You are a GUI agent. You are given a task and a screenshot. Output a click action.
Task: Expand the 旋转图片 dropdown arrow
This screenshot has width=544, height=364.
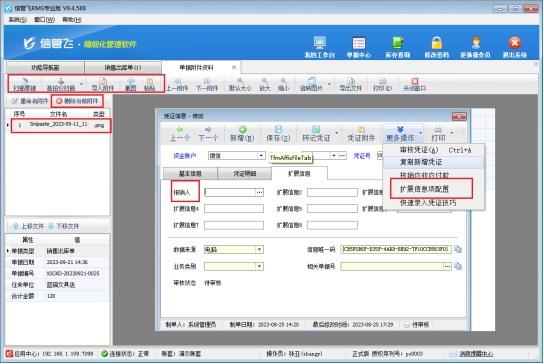[329, 84]
